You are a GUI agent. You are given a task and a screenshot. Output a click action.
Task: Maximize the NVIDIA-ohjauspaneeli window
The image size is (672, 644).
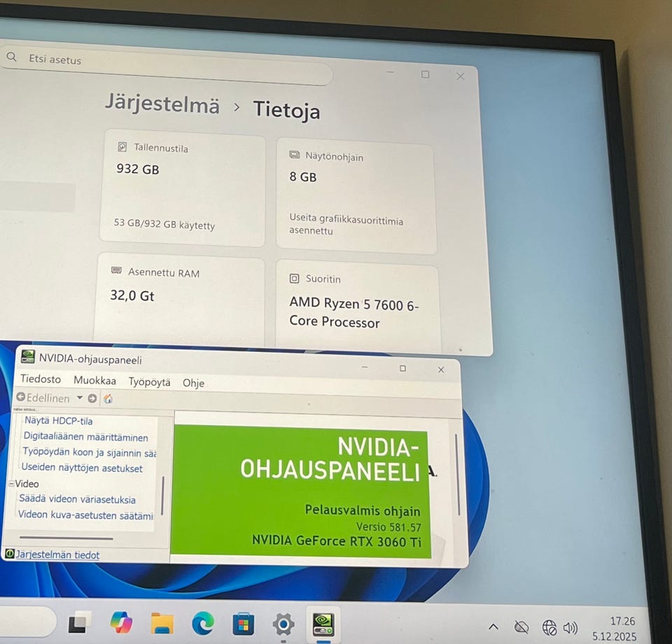tap(402, 368)
